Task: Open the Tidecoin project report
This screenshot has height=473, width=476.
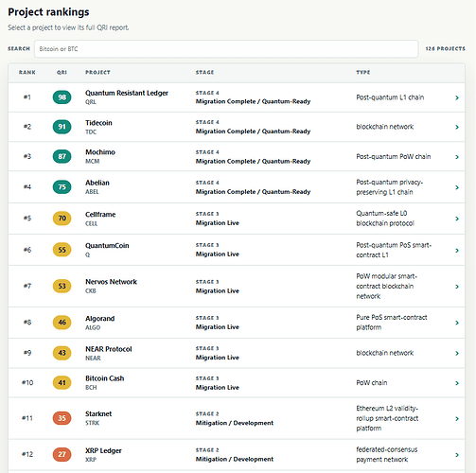Action: coord(98,123)
